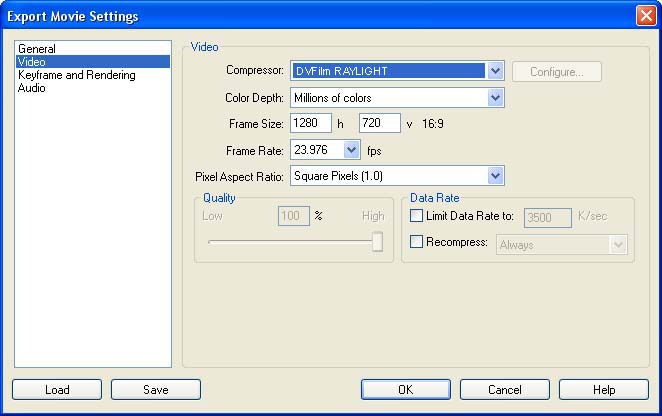Screen dimensions: 662x416
Task: Close the Export Movie Settings dialog
Action: click(646, 16)
